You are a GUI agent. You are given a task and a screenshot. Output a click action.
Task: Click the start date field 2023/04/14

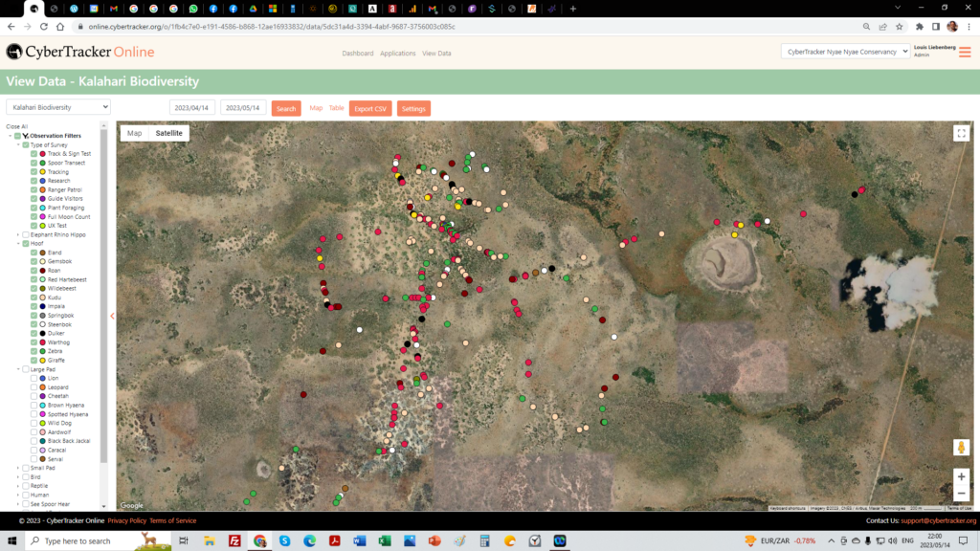191,108
